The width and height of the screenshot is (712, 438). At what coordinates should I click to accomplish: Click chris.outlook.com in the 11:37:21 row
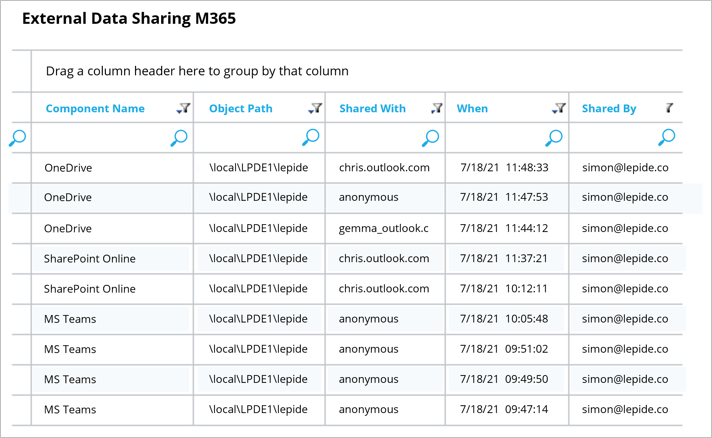click(384, 258)
